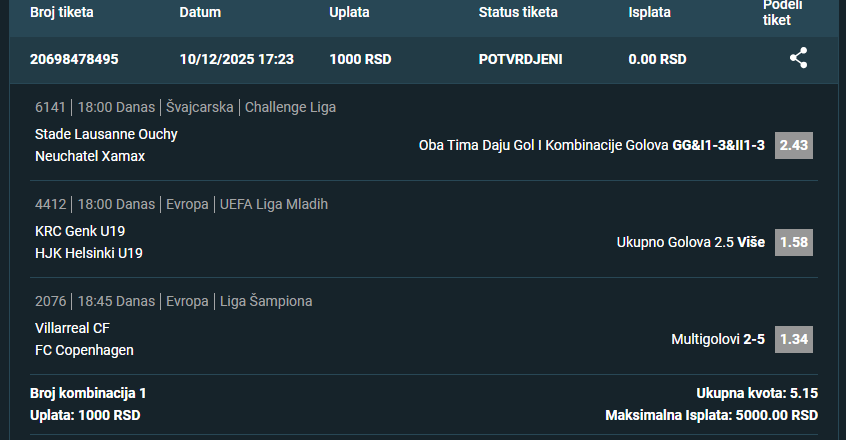Click the HJK Helsinki U19 team name
The image size is (846, 440).
coord(89,253)
